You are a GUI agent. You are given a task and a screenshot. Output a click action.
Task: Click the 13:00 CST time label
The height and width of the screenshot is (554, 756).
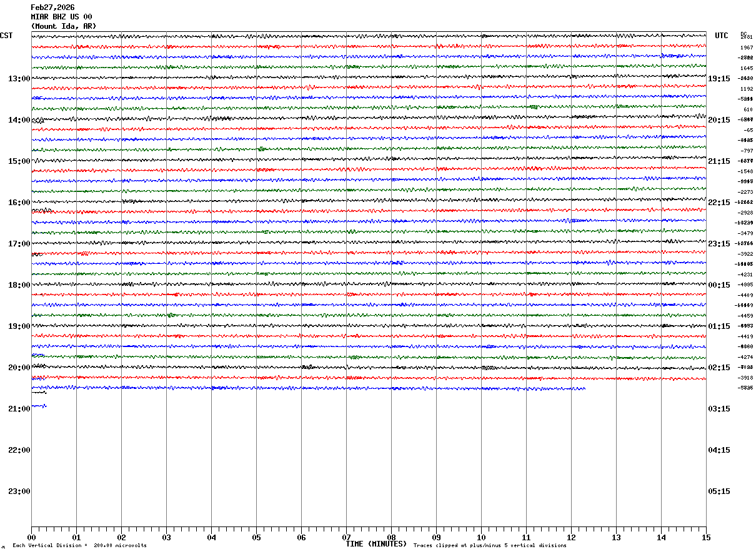pyautogui.click(x=19, y=79)
